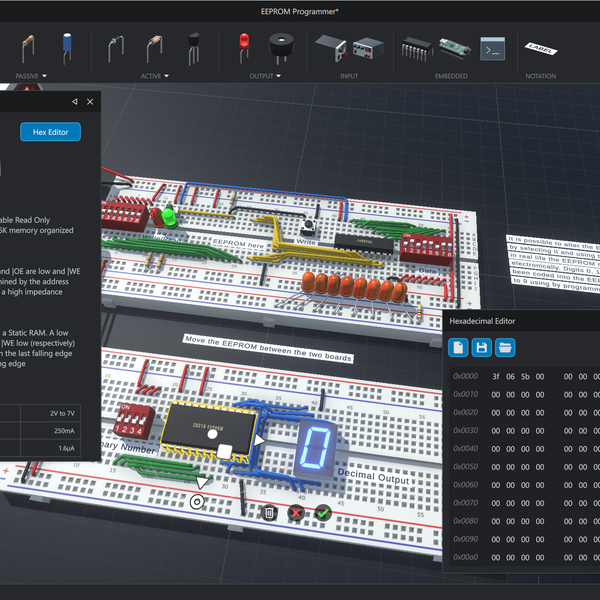This screenshot has height=600, width=600.
Task: Open a hex file with the folder icon
Action: click(x=505, y=347)
